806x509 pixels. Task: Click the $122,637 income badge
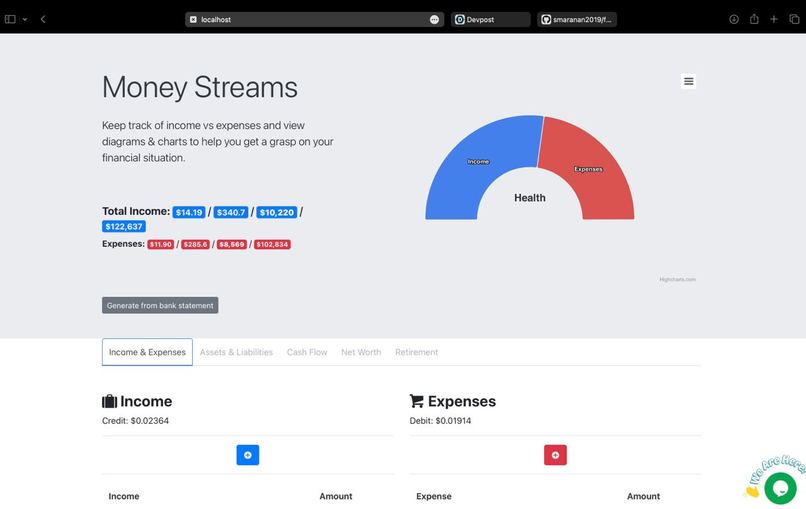coord(124,226)
